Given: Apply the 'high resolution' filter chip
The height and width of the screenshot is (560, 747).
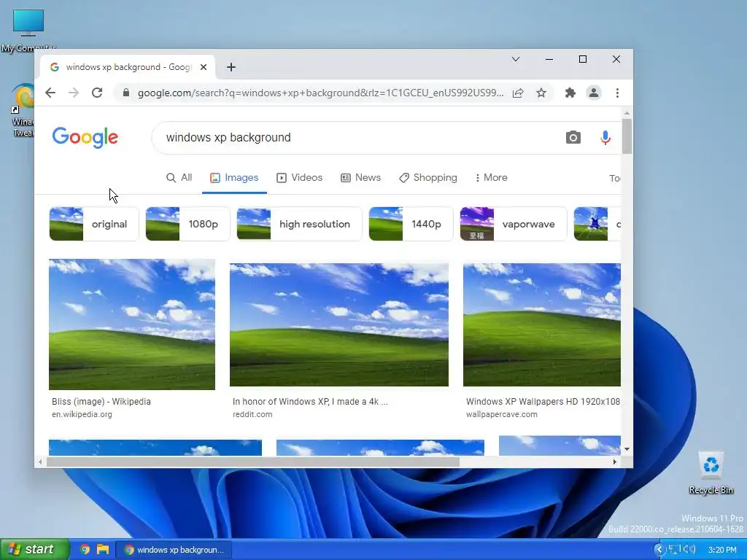Looking at the screenshot, I should click(x=299, y=224).
